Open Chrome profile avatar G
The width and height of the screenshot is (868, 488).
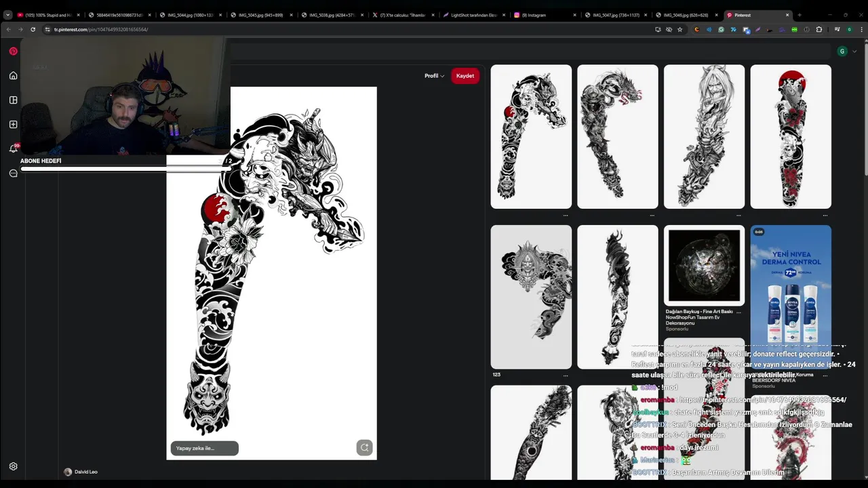pos(849,29)
